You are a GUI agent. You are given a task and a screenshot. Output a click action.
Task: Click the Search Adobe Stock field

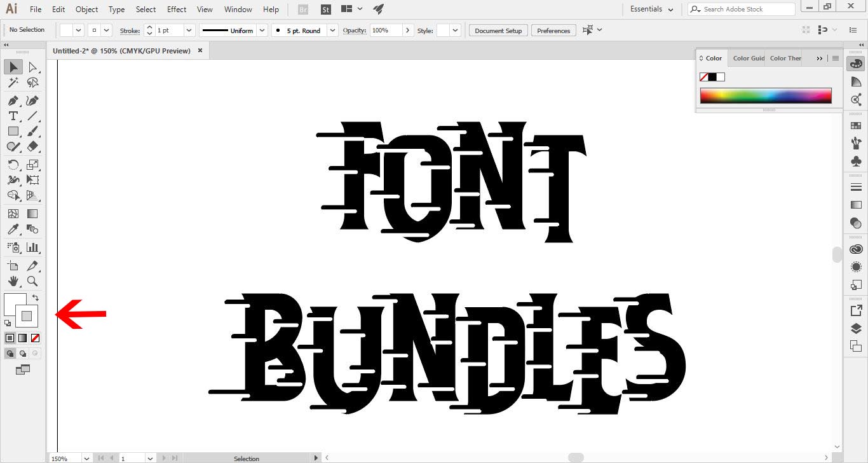coord(741,9)
